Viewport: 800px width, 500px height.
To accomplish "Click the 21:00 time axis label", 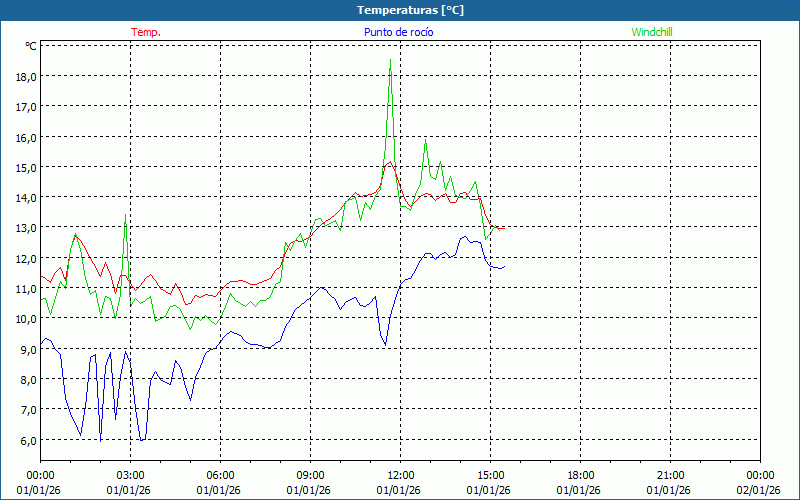I will [670, 475].
